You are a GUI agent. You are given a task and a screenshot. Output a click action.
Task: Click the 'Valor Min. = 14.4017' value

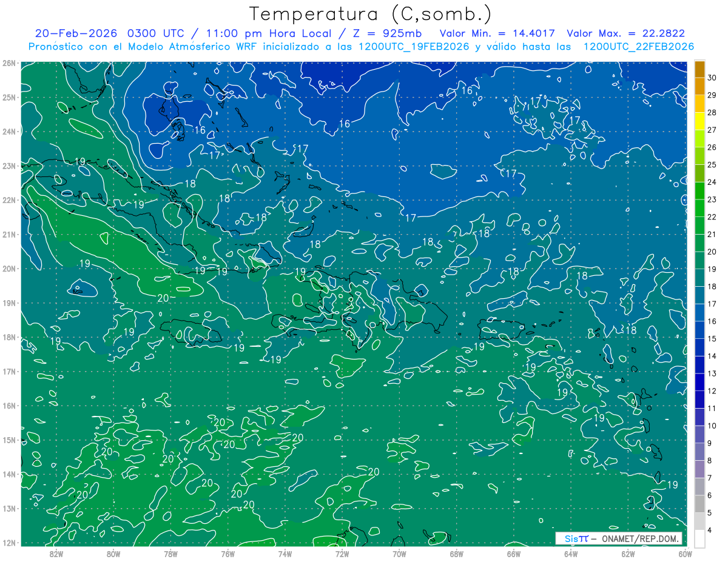497,33
